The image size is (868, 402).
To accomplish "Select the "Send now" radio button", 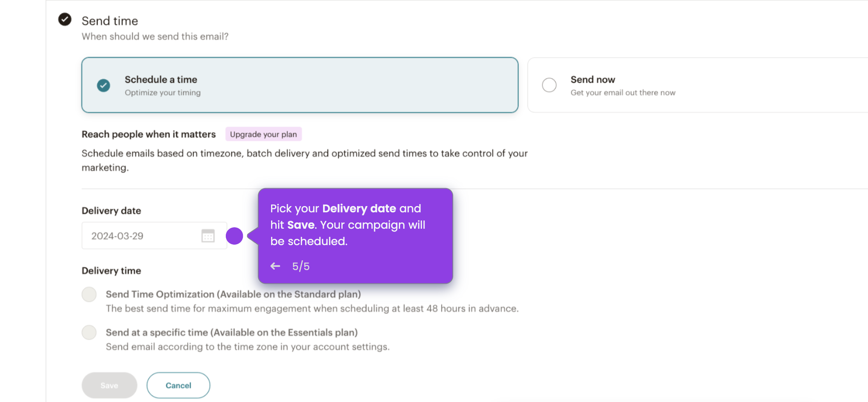I will [x=549, y=85].
